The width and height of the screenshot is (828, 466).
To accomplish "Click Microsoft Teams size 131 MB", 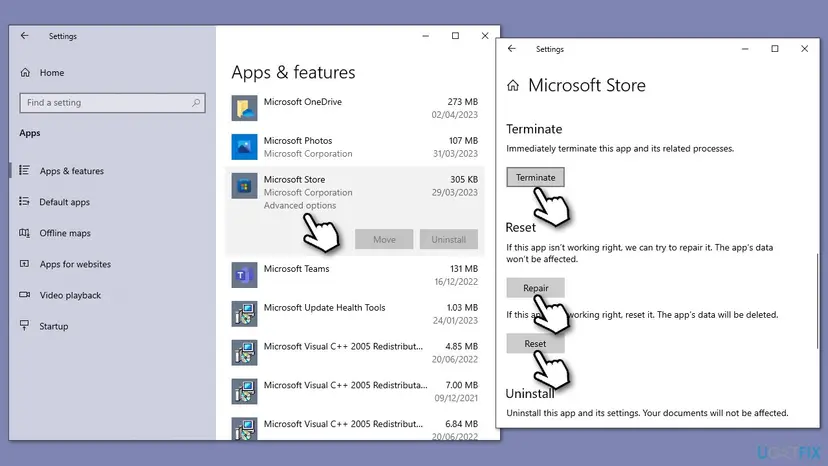I will click(x=464, y=269).
